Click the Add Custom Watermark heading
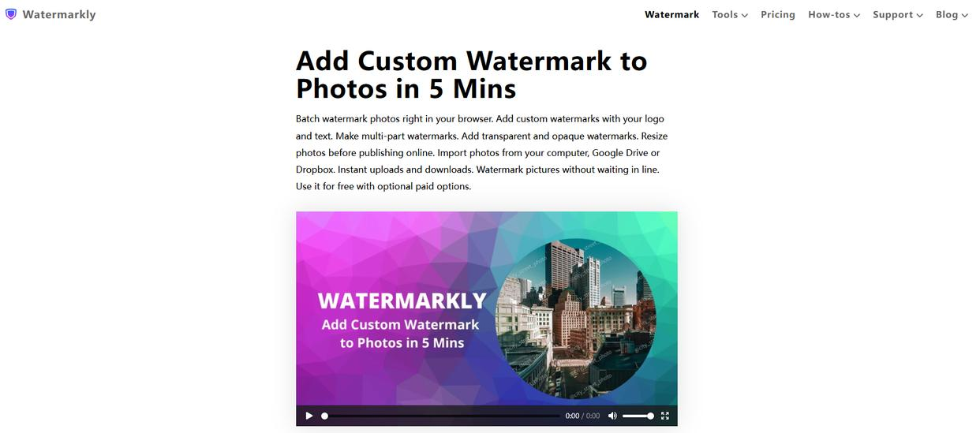The width and height of the screenshot is (980, 433). tap(472, 74)
